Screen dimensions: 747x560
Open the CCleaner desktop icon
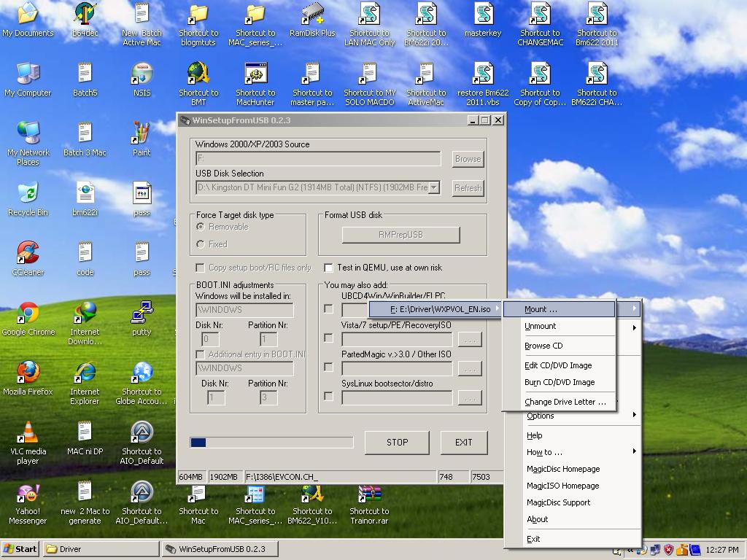pyautogui.click(x=28, y=259)
